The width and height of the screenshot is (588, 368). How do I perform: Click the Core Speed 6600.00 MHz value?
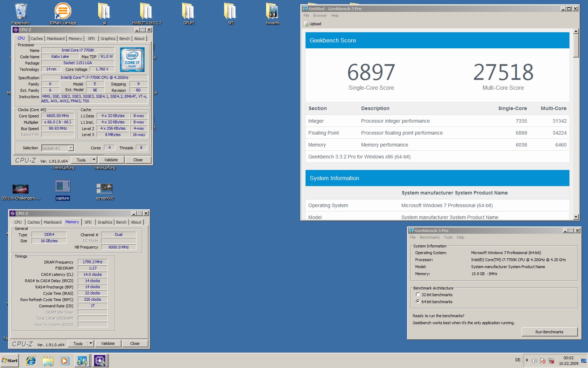tap(58, 116)
